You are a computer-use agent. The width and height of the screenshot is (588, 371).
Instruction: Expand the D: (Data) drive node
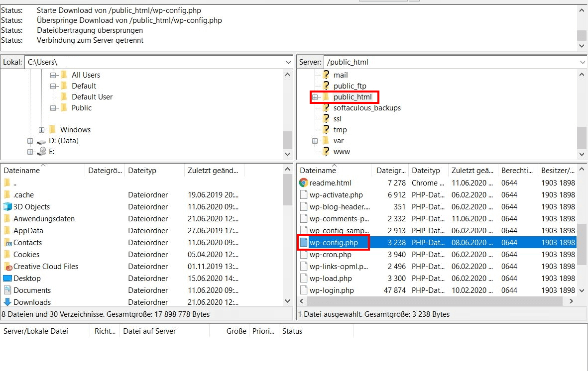30,141
